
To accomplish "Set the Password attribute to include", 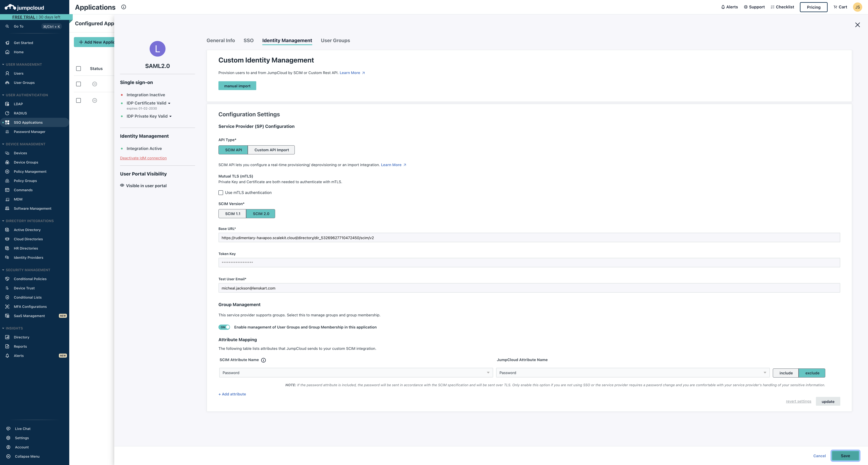I will 786,373.
